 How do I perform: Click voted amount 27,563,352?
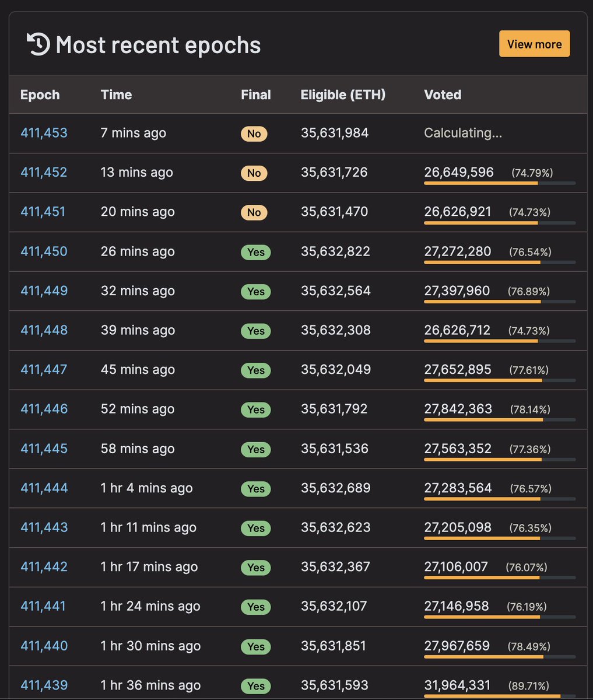coord(458,449)
